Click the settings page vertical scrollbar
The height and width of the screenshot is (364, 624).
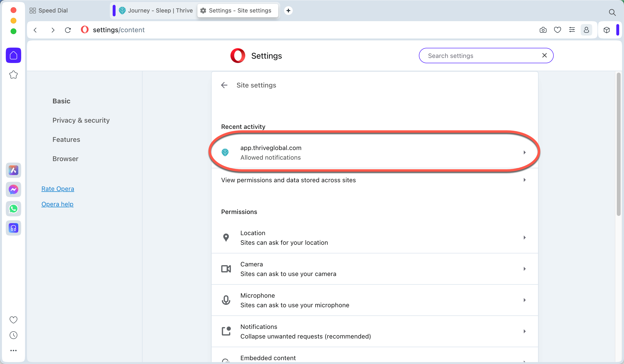[x=618, y=144]
